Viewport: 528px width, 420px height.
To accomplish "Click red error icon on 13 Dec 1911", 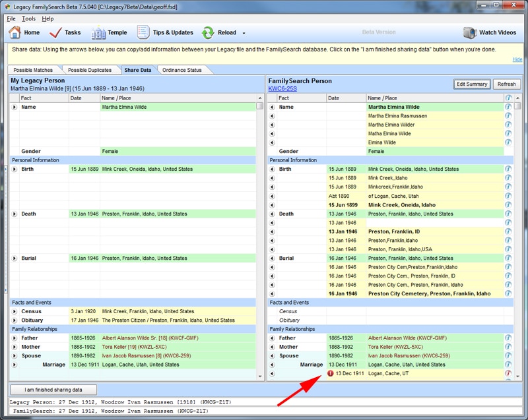I will coord(331,373).
